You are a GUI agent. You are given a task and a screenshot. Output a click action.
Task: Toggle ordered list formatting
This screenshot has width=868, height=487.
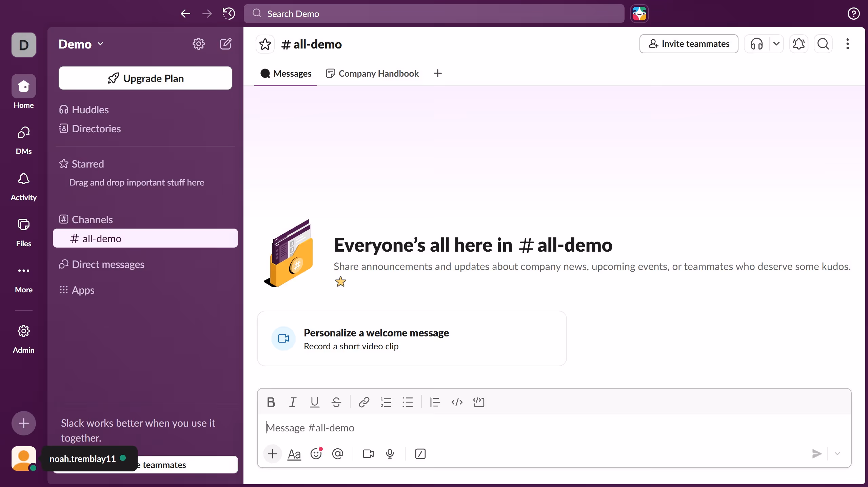pyautogui.click(x=386, y=402)
